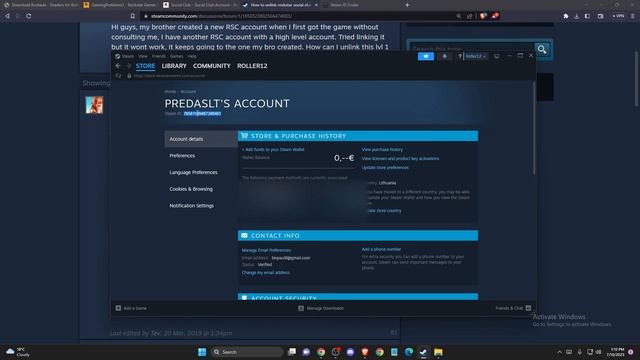Viewport: 640px width, 360px height.
Task: Click the browser back button
Action: pos(7,16)
